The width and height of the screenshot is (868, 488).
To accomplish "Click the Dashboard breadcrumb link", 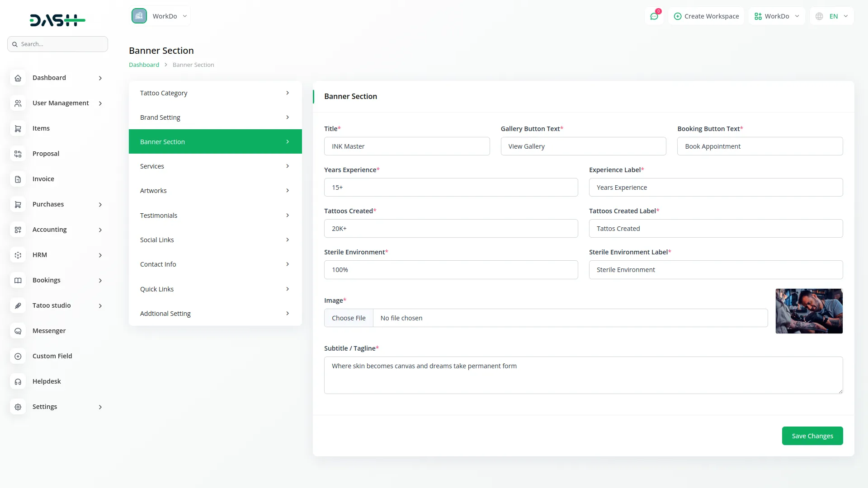I will (144, 65).
